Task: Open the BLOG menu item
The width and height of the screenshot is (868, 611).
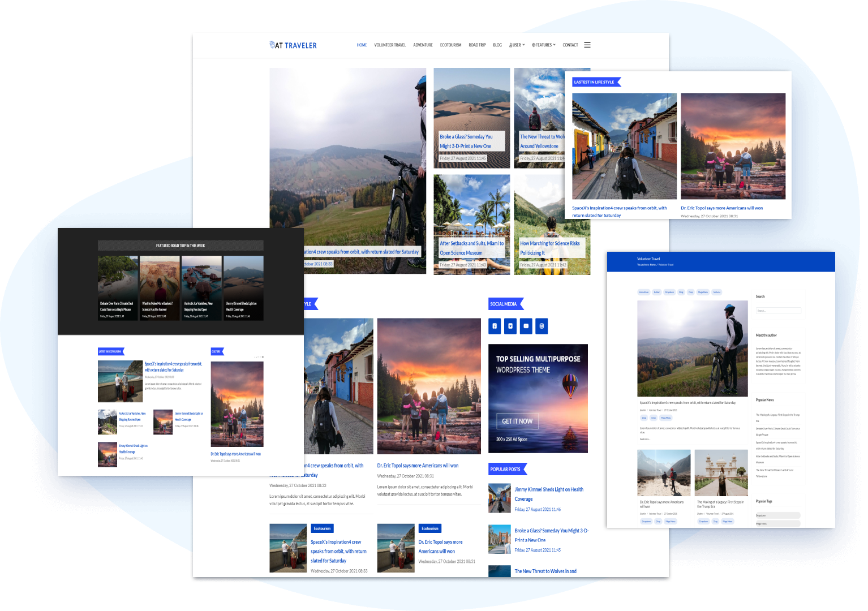Action: coord(497,45)
